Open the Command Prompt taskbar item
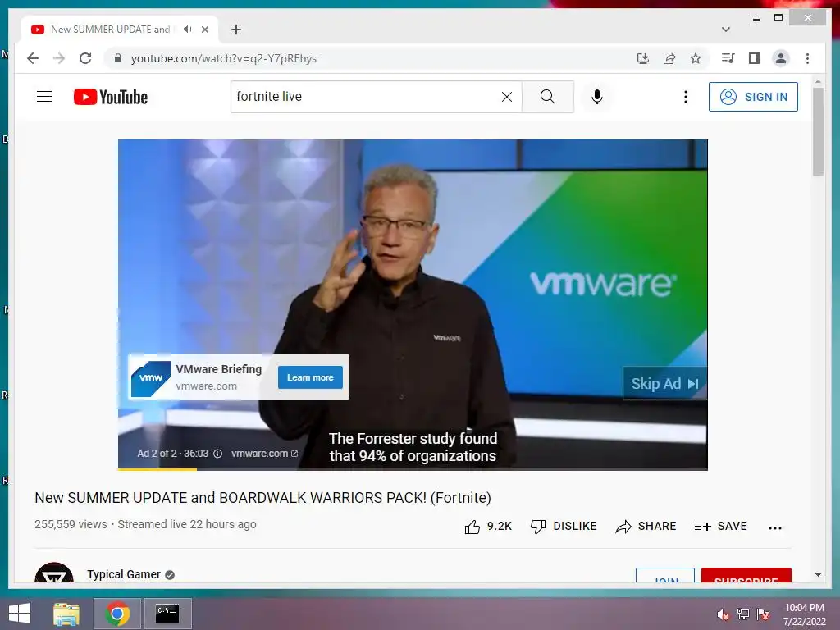Viewport: 840px width, 630px height. coord(167,614)
